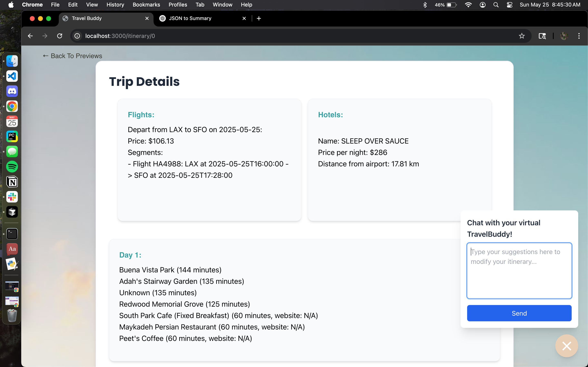
Task: Switch to JSON to Summary tab
Action: (190, 18)
